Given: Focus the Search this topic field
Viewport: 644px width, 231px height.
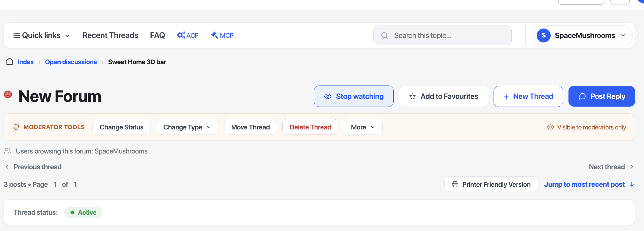Looking at the screenshot, I should 442,35.
